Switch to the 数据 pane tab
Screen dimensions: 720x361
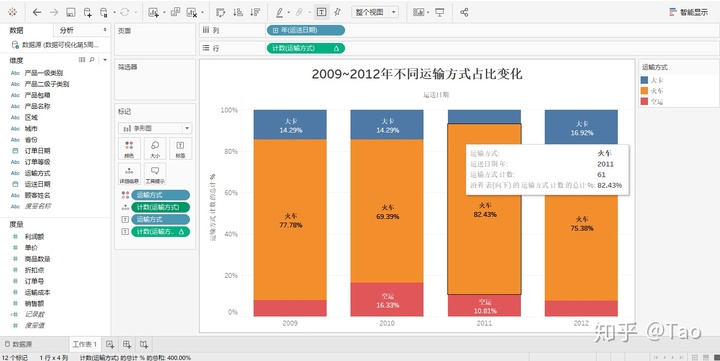click(x=17, y=30)
